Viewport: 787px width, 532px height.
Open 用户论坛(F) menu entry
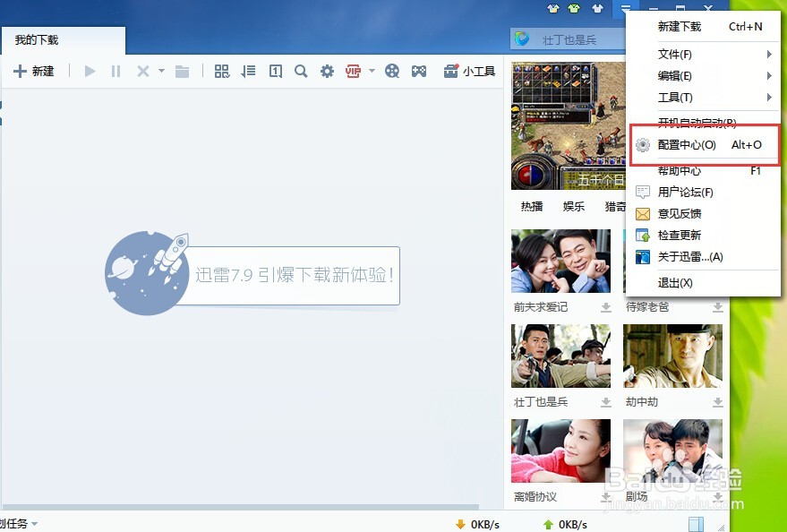(x=703, y=193)
